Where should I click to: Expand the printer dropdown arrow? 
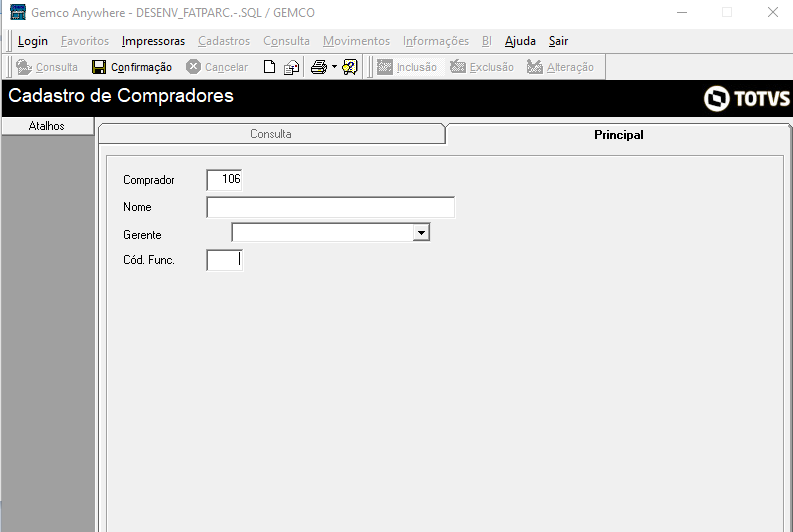(334, 67)
